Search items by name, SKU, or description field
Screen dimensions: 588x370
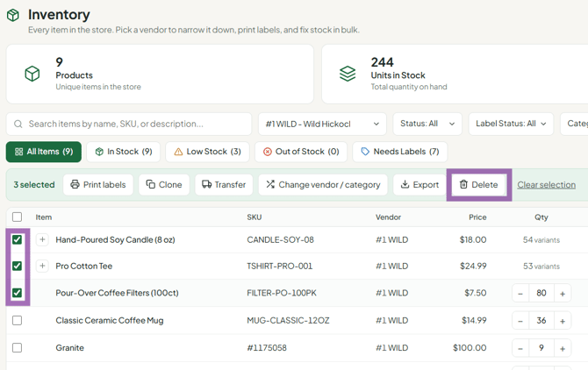[x=129, y=124]
